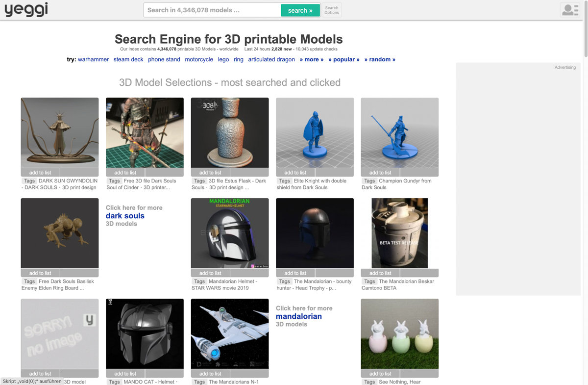Viewport: 588px width, 385px height.
Task: Click the yeggi logo to return home
Action: click(x=25, y=9)
